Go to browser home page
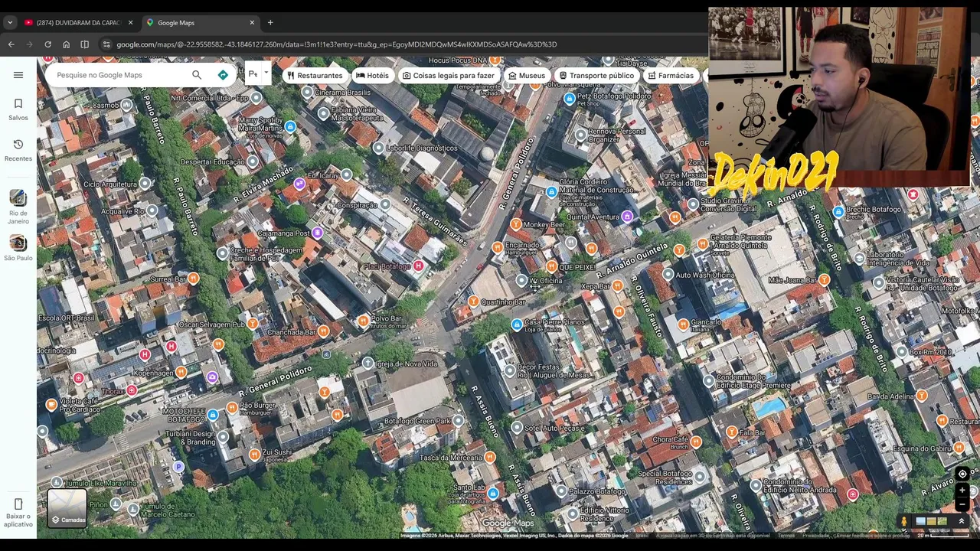This screenshot has width=980, height=551. 66,44
